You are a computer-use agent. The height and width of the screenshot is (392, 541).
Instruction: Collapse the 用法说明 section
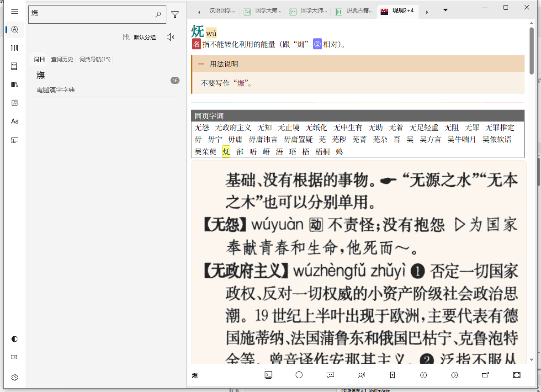pos(201,64)
